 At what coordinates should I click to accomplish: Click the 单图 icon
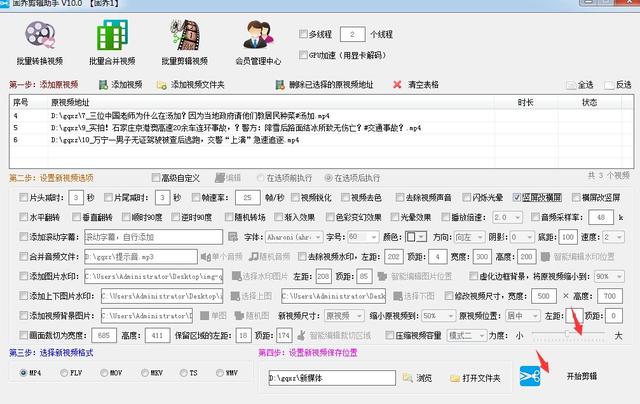point(205,315)
